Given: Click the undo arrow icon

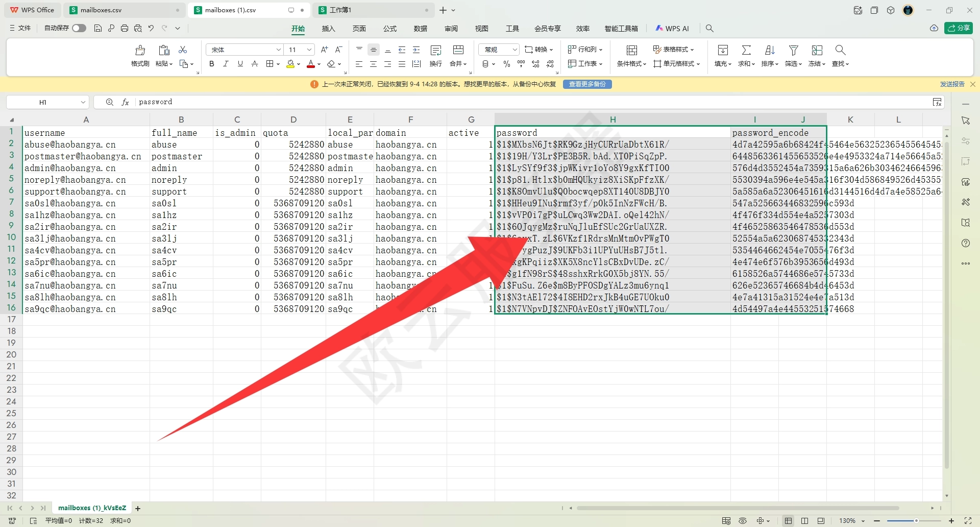Looking at the screenshot, I should click(x=151, y=28).
